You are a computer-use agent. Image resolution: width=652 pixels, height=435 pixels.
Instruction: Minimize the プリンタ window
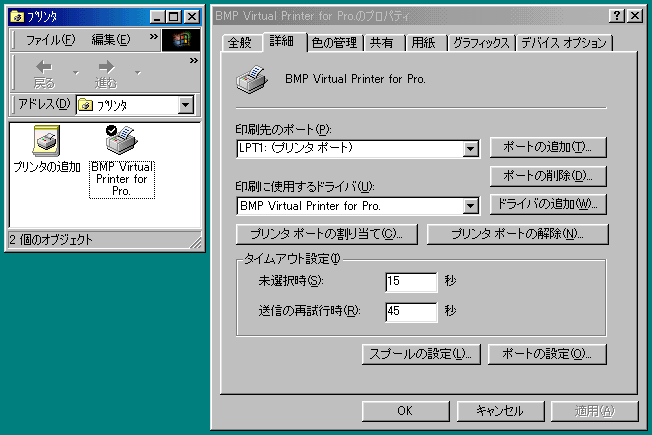pyautogui.click(x=158, y=17)
